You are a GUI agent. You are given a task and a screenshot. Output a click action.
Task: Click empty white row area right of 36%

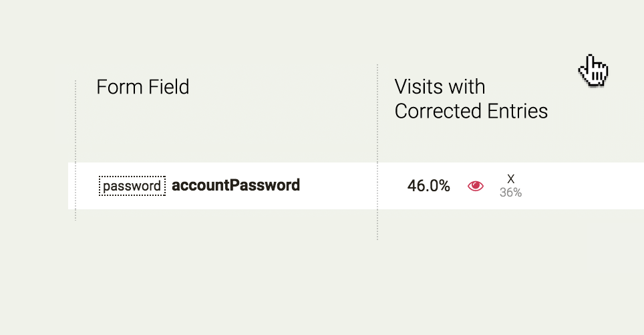coord(583,186)
